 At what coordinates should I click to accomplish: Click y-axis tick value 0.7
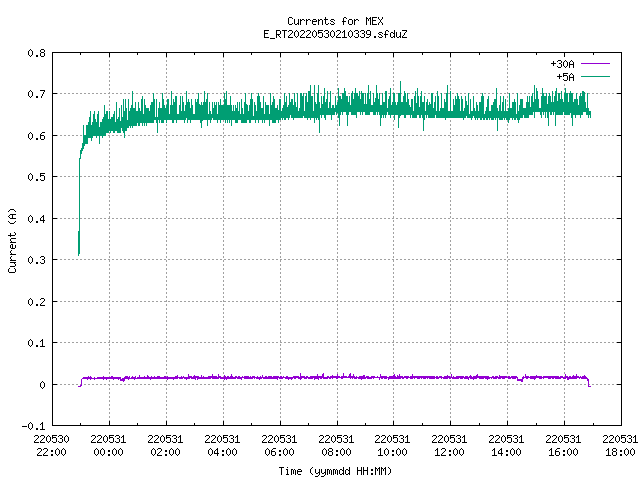36,94
